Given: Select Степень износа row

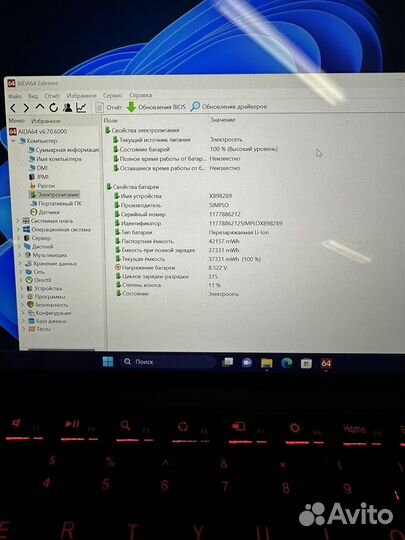Looking at the screenshot, I should coord(168,285).
